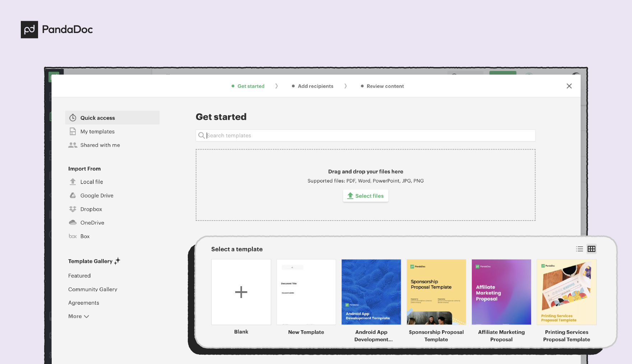The width and height of the screenshot is (632, 364).
Task: Import a document from Box
Action: [85, 236]
